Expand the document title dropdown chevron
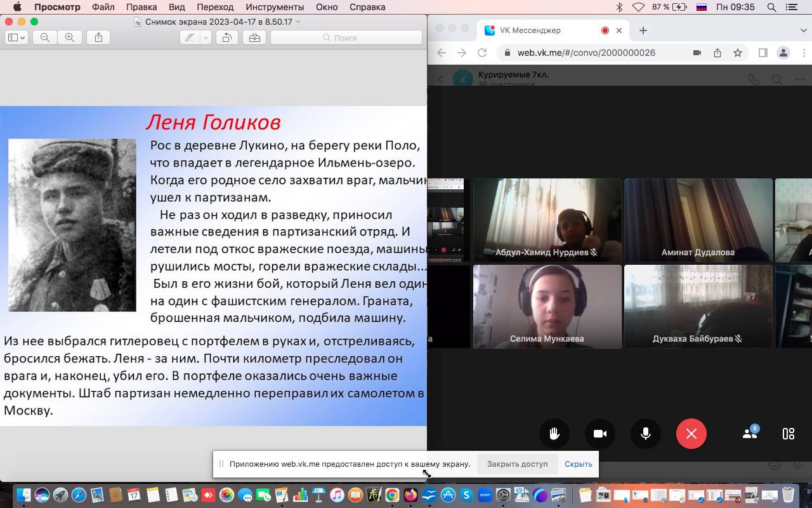The width and height of the screenshot is (812, 508). pyautogui.click(x=299, y=22)
